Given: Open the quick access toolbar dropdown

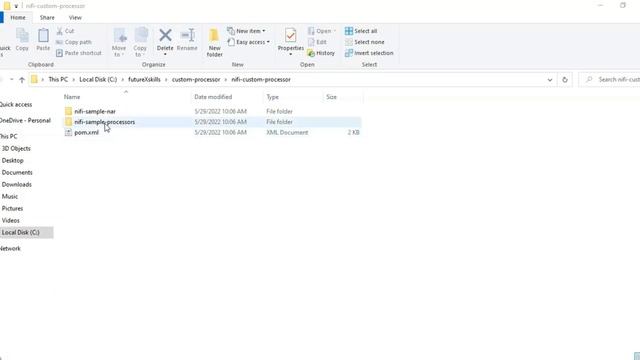Looking at the screenshot, I should (x=16, y=6).
